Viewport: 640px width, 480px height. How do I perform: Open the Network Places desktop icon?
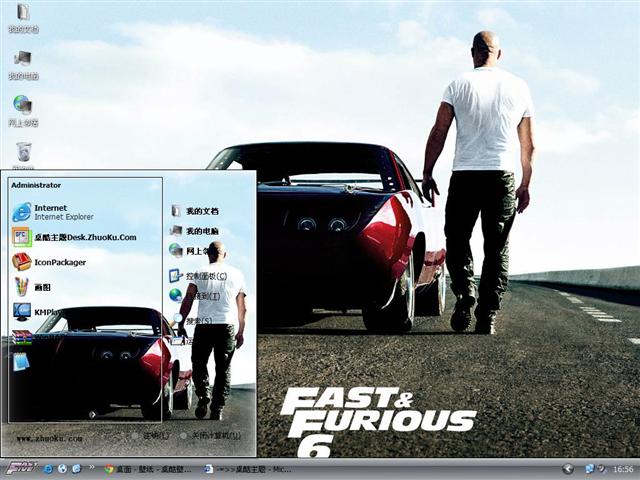pyautogui.click(x=23, y=111)
